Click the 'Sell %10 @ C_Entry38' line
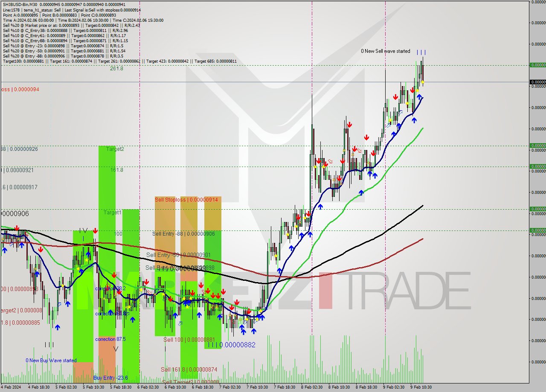 coord(65,30)
